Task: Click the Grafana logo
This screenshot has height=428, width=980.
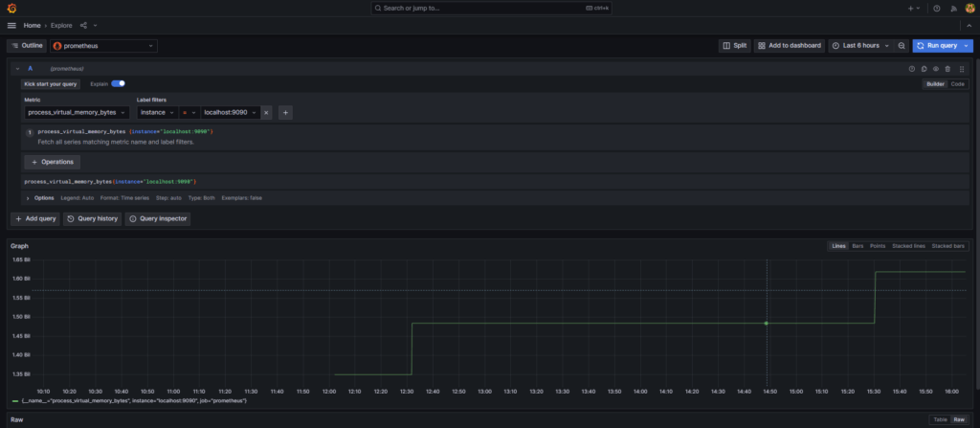Action: tap(11, 8)
